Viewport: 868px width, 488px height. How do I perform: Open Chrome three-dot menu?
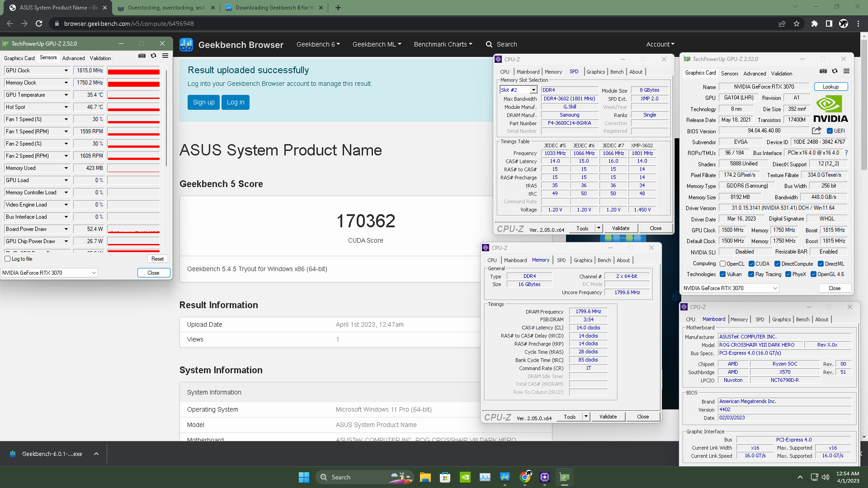[x=858, y=23]
